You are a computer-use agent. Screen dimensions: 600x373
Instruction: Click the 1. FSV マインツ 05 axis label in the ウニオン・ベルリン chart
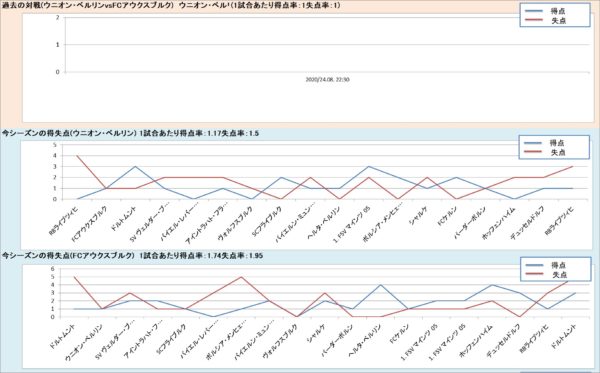tap(351, 226)
